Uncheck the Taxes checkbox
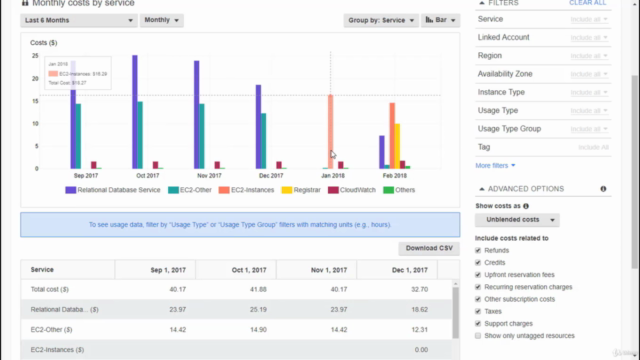Image resolution: width=640 pixels, height=360 pixels. 478,311
